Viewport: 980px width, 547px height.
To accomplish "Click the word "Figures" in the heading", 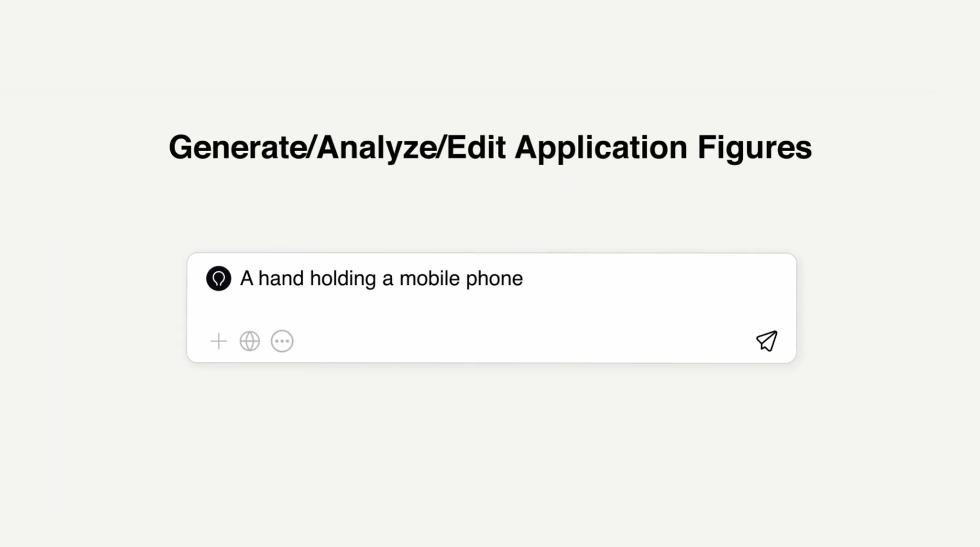I will 754,147.
